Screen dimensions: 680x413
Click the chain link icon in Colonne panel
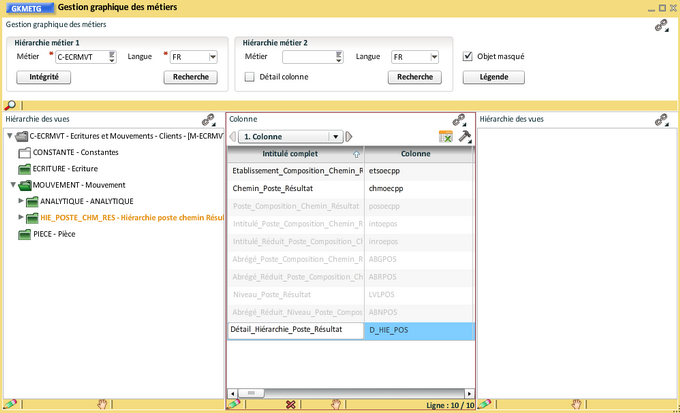pos(459,119)
